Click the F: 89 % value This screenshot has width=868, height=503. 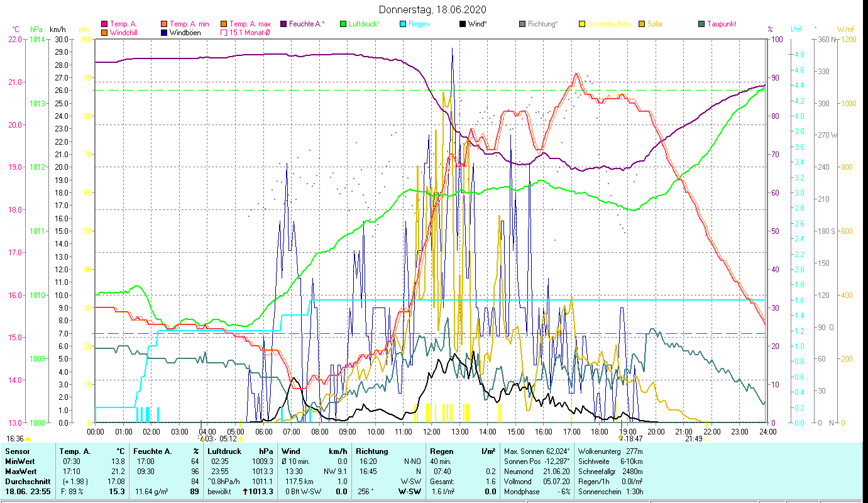pyautogui.click(x=72, y=492)
